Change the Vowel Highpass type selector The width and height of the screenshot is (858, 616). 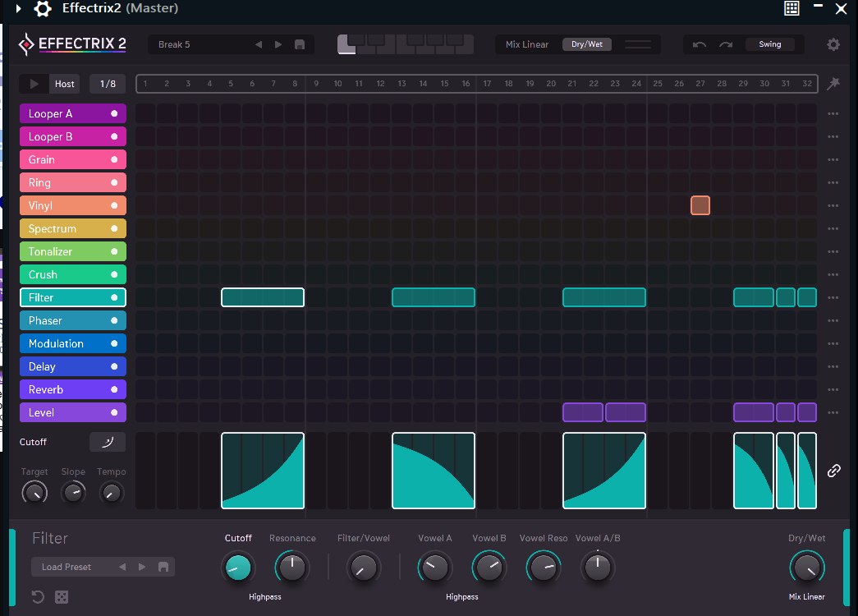coord(461,597)
